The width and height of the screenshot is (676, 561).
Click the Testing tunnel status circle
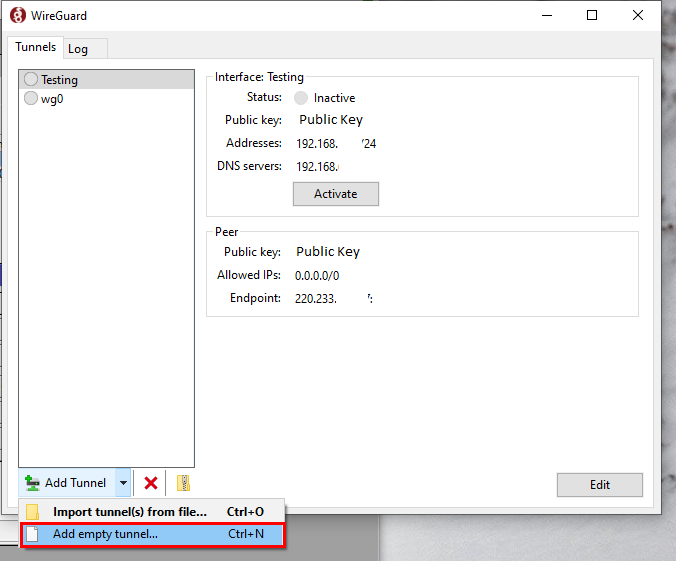31,79
